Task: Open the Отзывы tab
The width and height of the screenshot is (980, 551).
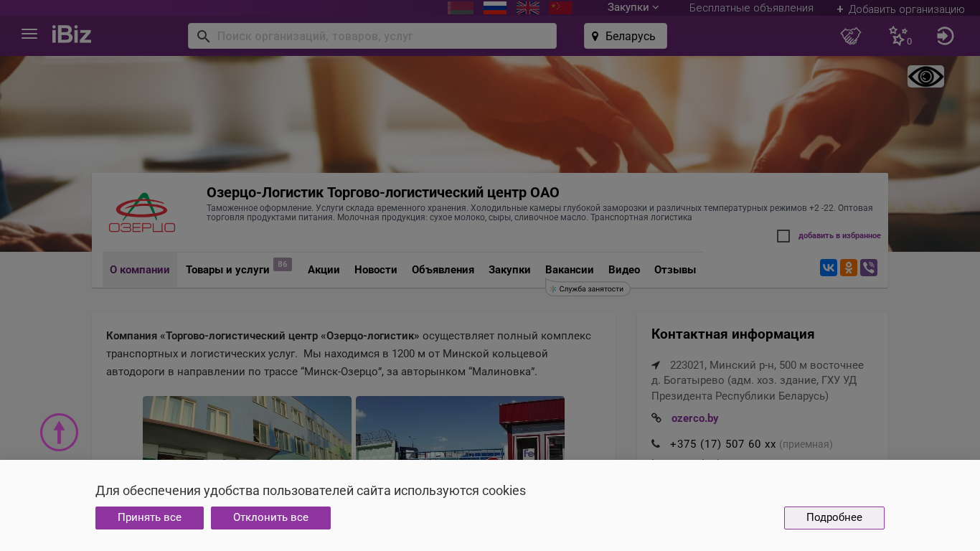Action: point(675,270)
